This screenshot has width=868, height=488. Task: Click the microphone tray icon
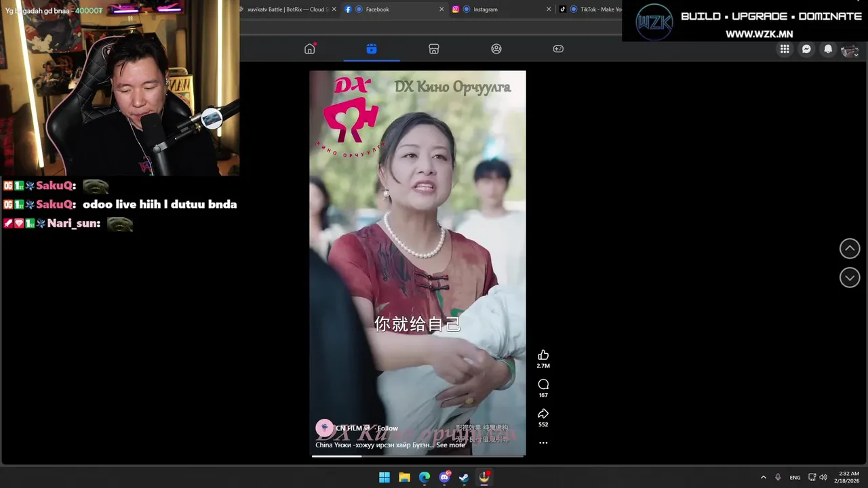click(x=778, y=477)
